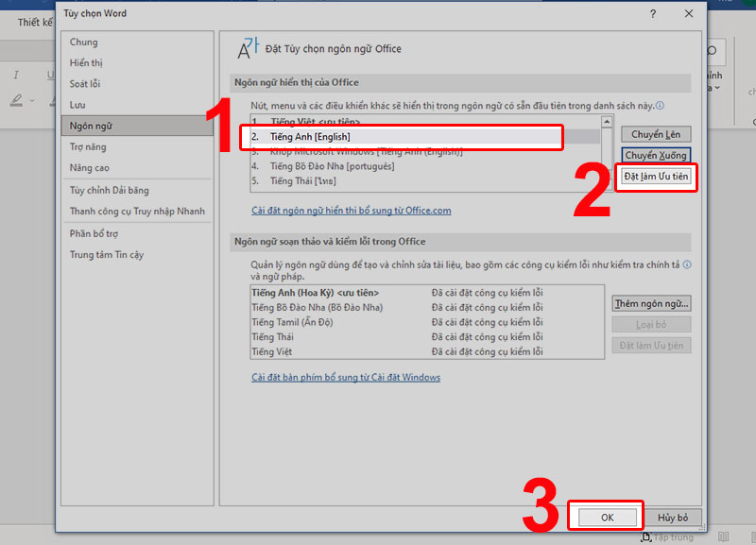
Task: Open the Chung options category
Action: (137, 42)
